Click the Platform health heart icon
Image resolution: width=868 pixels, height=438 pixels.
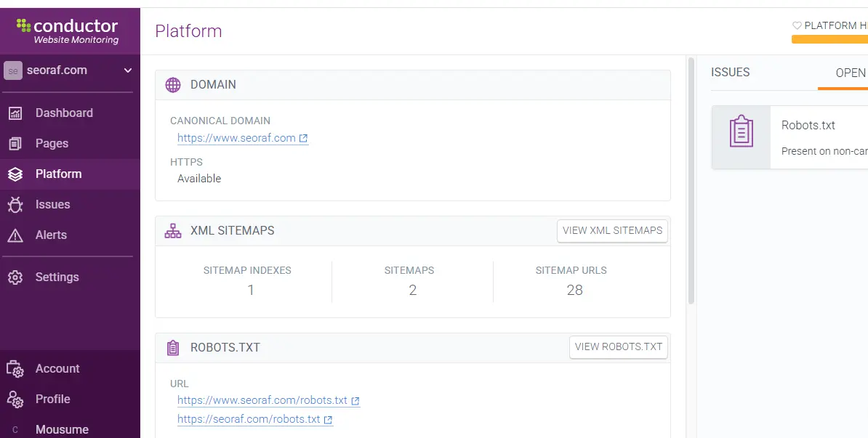pyautogui.click(x=797, y=25)
